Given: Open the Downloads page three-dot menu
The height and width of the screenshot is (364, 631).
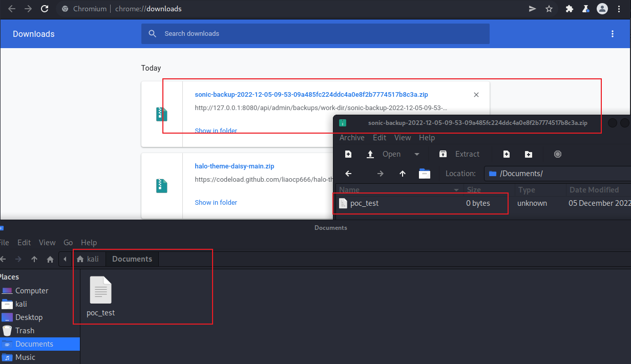Looking at the screenshot, I should coord(613,34).
